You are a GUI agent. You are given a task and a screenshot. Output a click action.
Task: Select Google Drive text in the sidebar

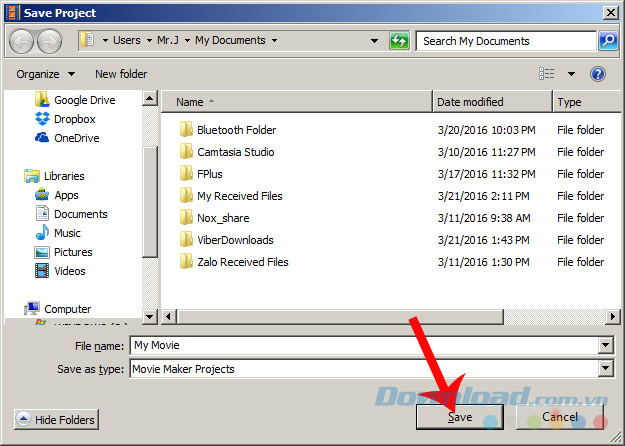(85, 100)
